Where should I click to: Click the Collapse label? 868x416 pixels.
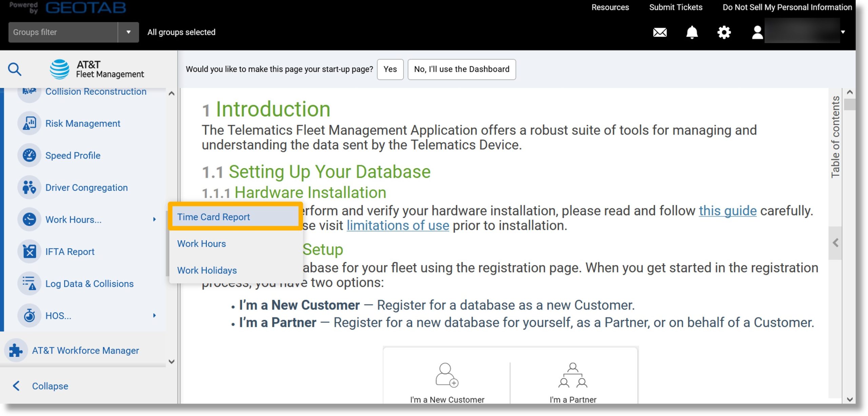(x=50, y=386)
